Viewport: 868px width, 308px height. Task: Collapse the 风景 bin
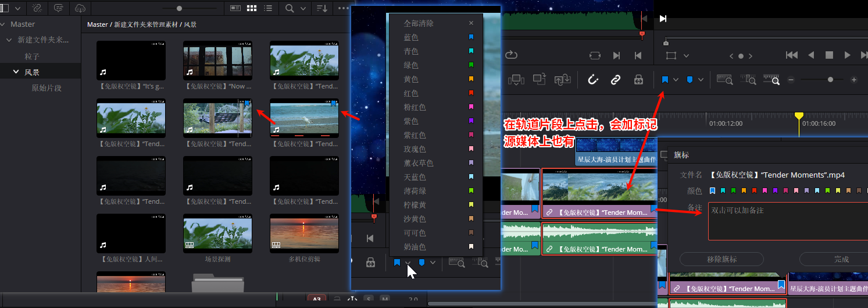click(x=16, y=72)
